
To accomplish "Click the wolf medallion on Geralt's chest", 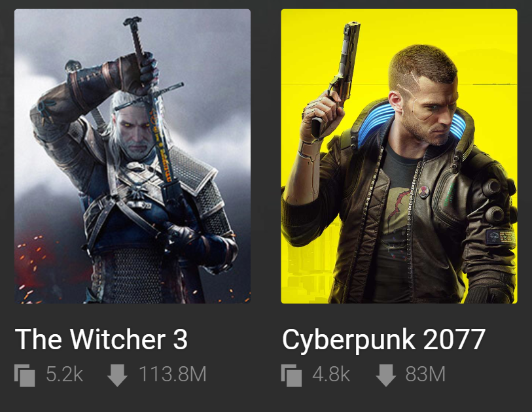I will (139, 191).
